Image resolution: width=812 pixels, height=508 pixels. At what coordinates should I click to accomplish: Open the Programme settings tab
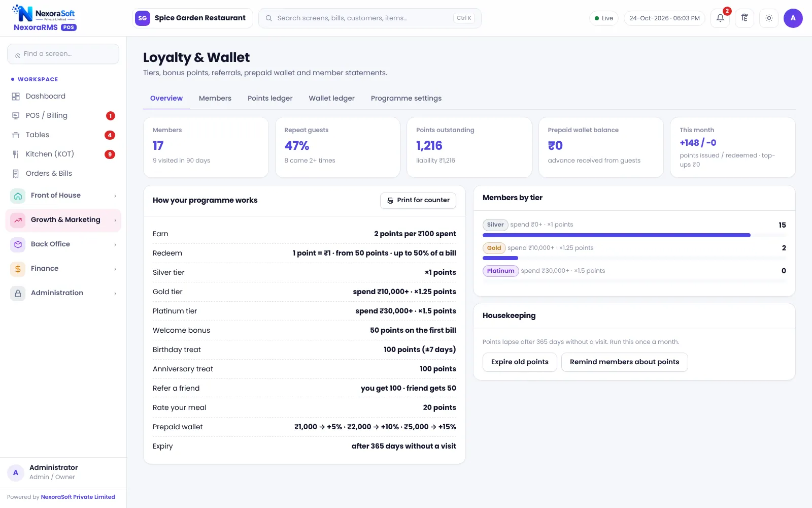coord(406,99)
